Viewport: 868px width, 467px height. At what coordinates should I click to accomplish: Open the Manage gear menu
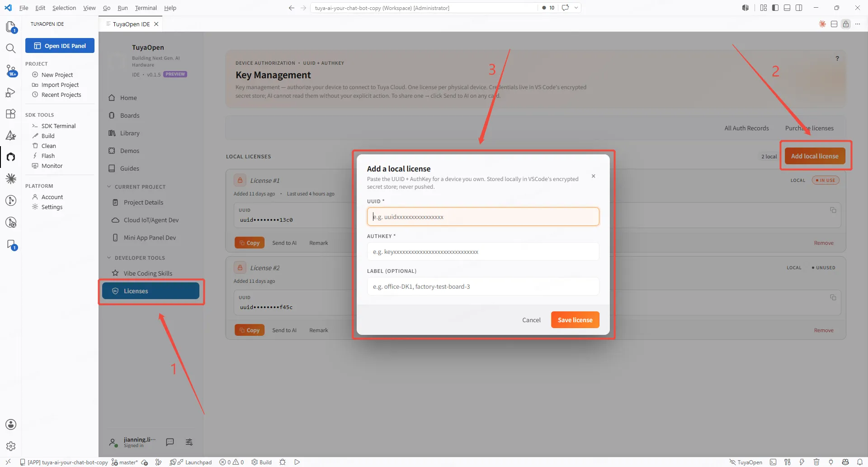[x=11, y=446]
